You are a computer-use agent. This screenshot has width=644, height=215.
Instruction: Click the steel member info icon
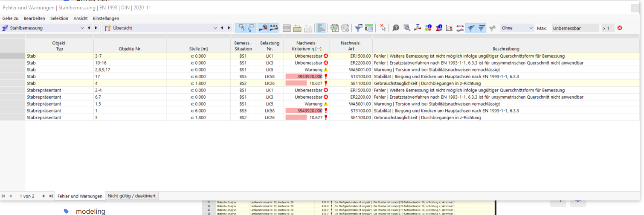tap(438, 28)
